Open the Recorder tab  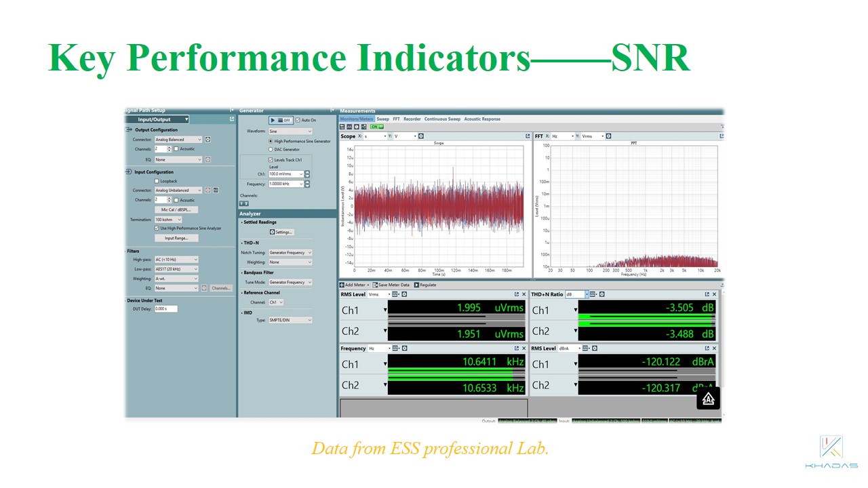tap(412, 119)
